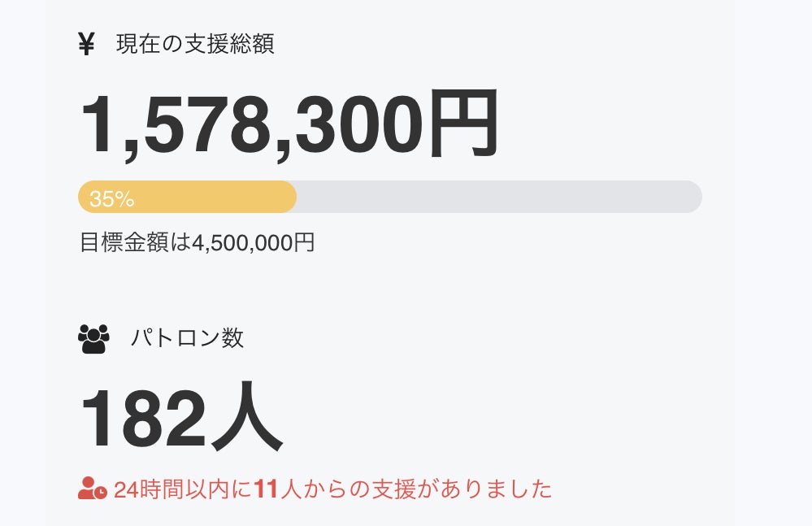Click 人からの支援がありました red text
812x526 pixels.
[x=415, y=489]
